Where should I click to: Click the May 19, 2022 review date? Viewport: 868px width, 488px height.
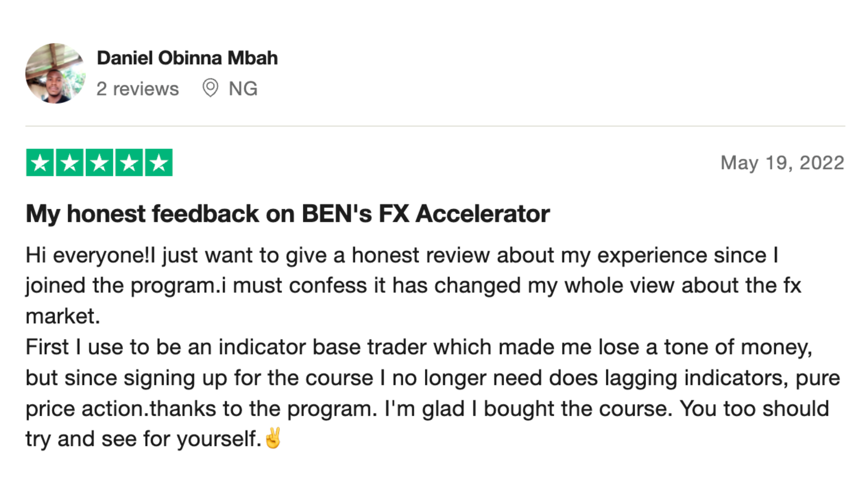tap(783, 163)
